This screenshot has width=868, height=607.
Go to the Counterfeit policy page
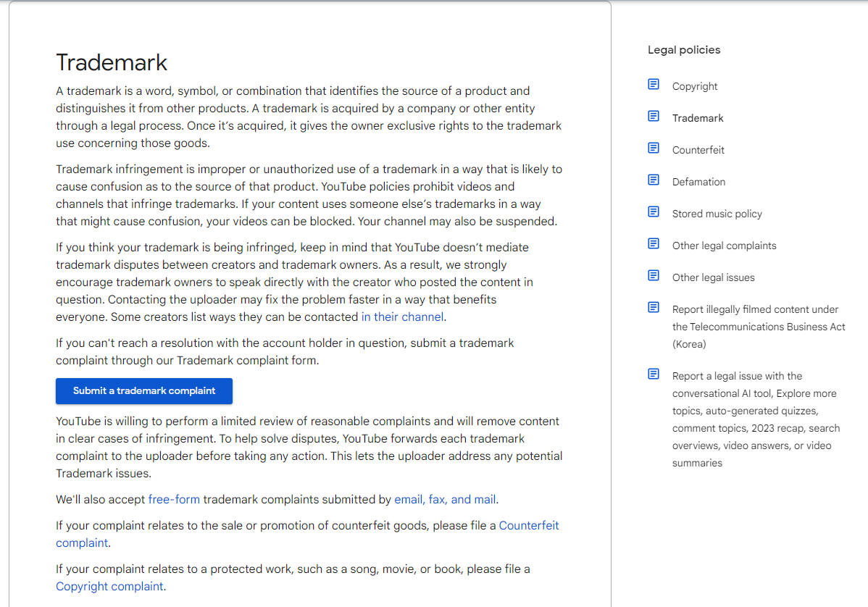click(698, 150)
